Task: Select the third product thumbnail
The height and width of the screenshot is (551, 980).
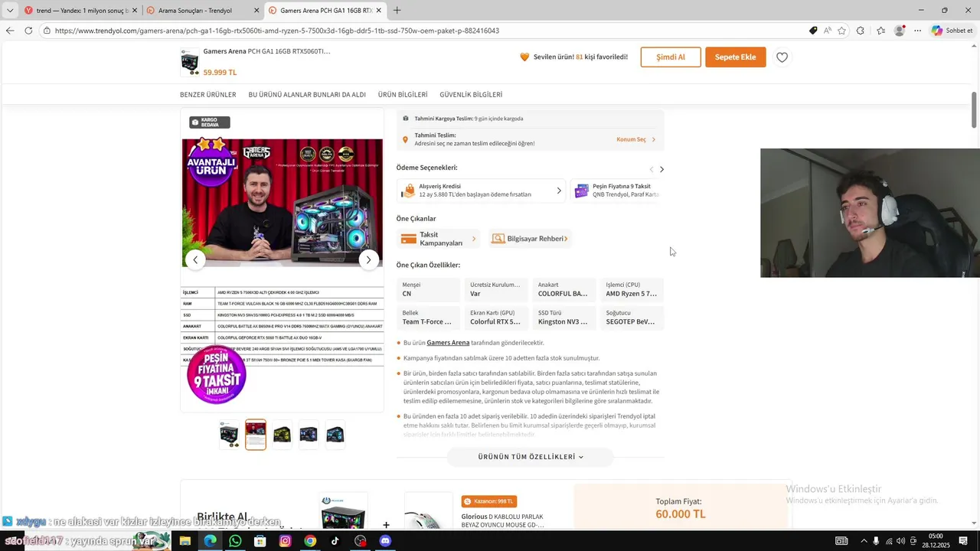Action: [x=282, y=435]
